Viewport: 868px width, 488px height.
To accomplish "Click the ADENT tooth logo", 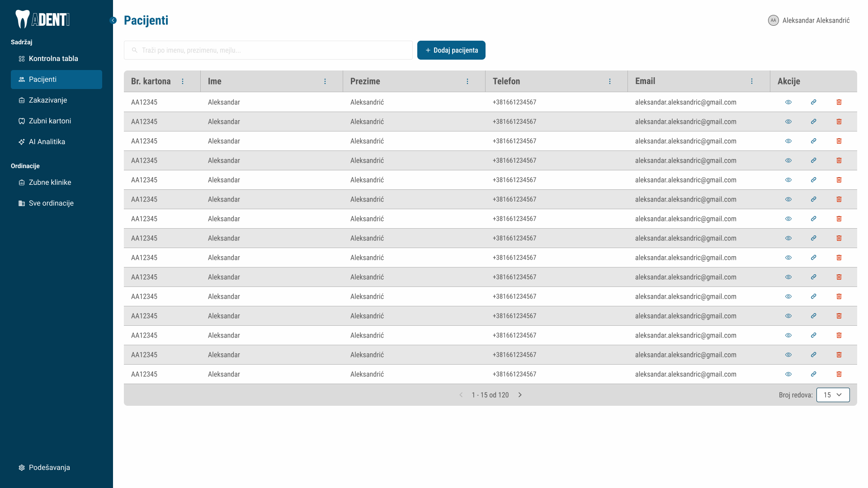I will pyautogui.click(x=42, y=19).
